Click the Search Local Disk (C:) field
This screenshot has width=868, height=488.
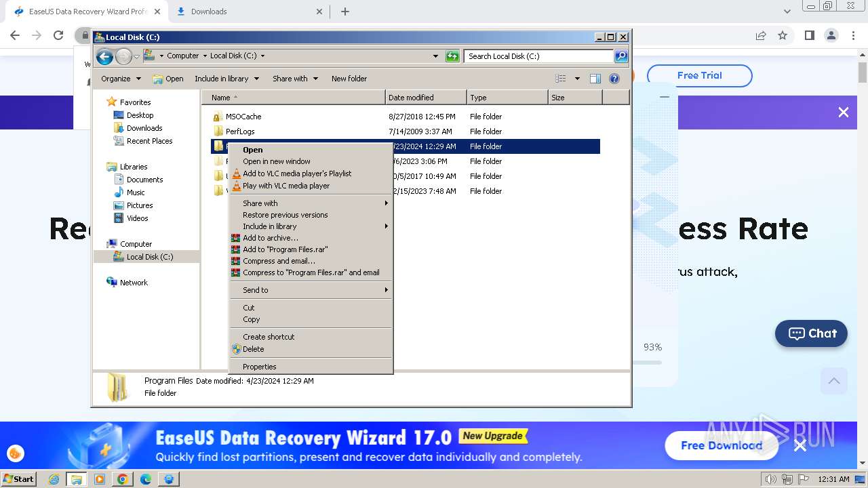pyautogui.click(x=539, y=56)
